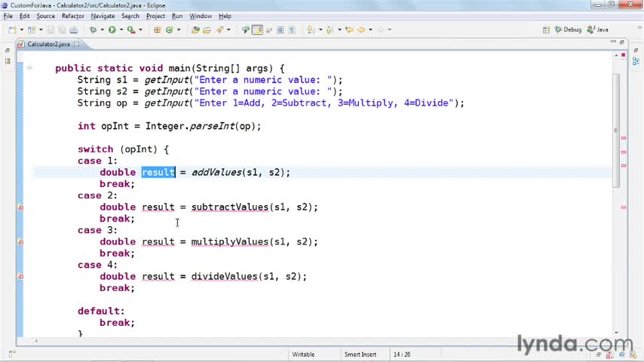Click the Debug bug toolbar icon
This screenshot has width=644, height=362.
pos(94,30)
